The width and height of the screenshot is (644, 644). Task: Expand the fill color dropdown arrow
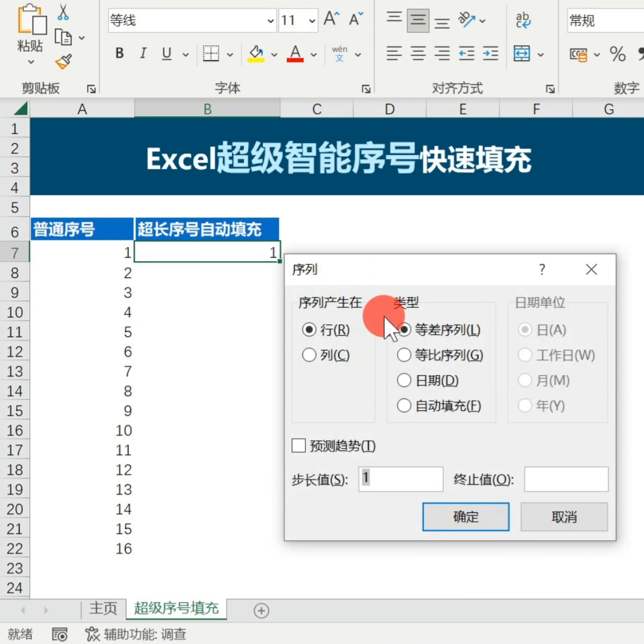(274, 54)
